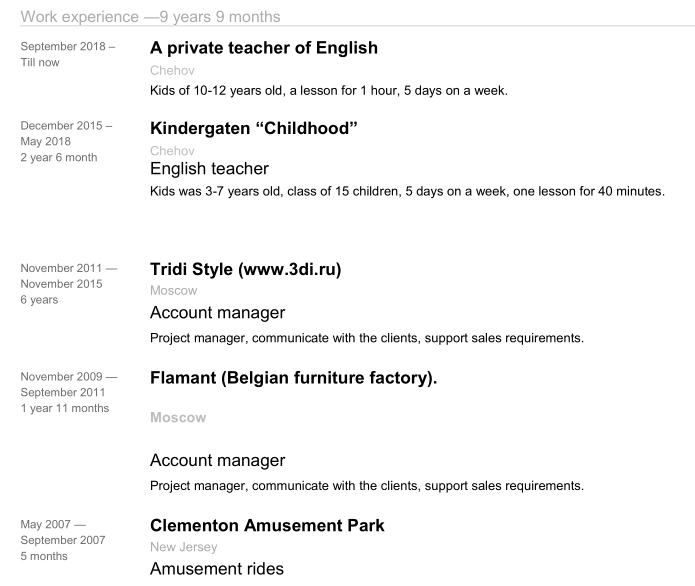695x586 pixels.
Task: Click the "Kids was 3-7 years old" description
Action: tap(406, 190)
